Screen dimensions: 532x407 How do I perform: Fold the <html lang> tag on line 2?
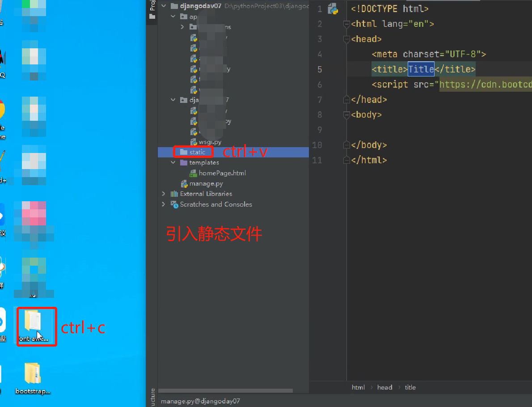(346, 24)
